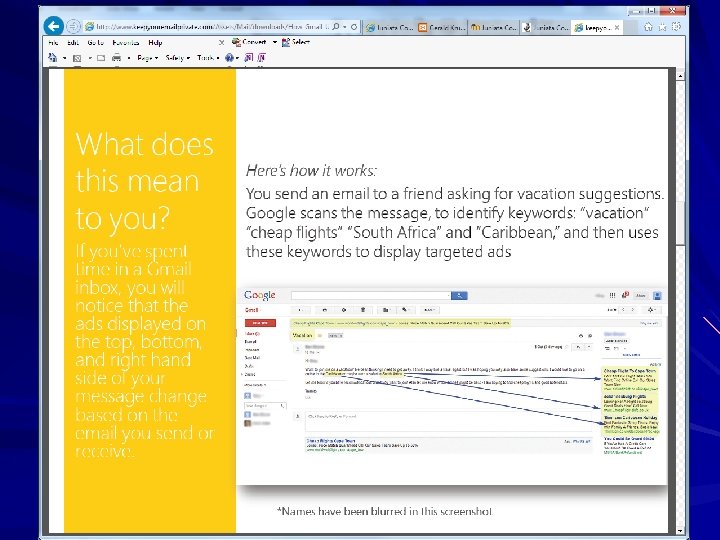Screen dimensions: 720x540
Task: Open the Edit menu
Action: pyautogui.click(x=73, y=42)
